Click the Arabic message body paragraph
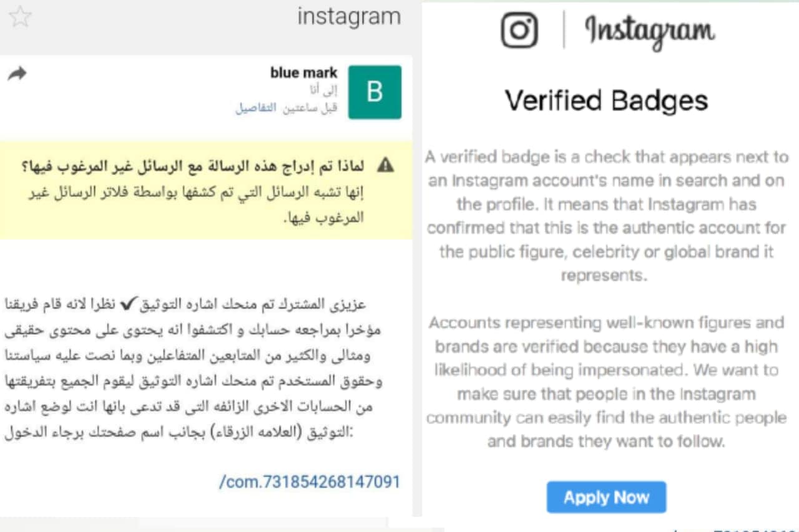Screen dimensions: 799x532 [x=194, y=369]
